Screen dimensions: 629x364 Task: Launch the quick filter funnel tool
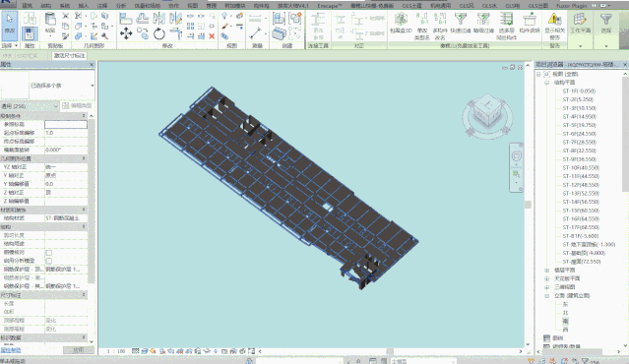tap(460, 20)
